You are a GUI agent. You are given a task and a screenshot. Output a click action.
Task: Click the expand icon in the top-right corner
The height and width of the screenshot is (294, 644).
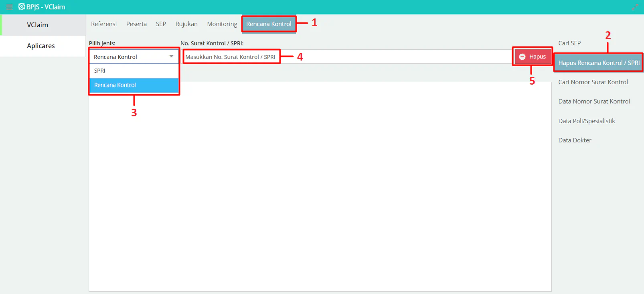tap(635, 7)
